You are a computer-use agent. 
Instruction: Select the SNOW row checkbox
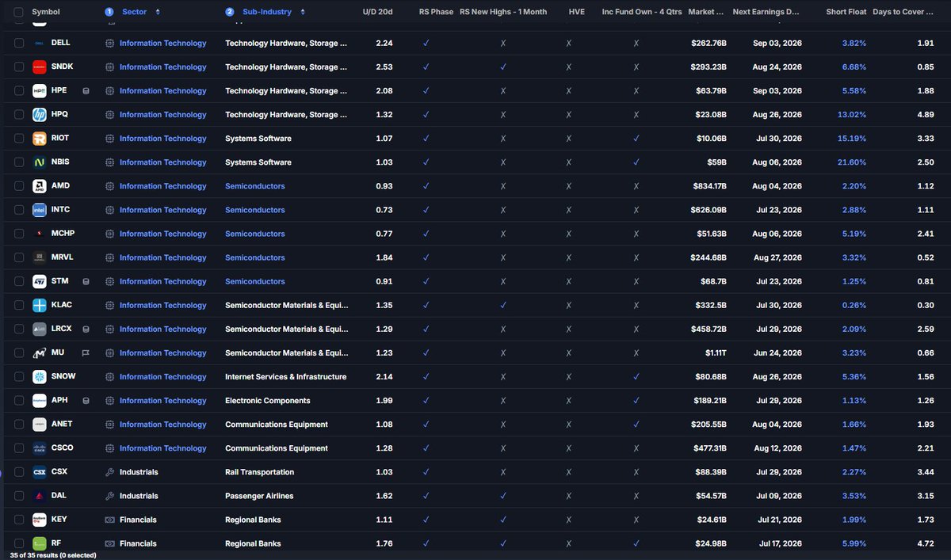(19, 376)
